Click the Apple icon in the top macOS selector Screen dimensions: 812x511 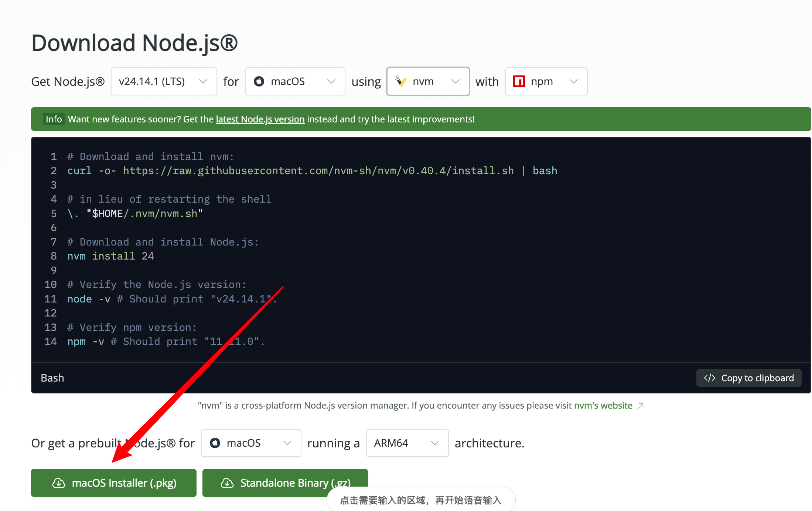click(x=259, y=81)
